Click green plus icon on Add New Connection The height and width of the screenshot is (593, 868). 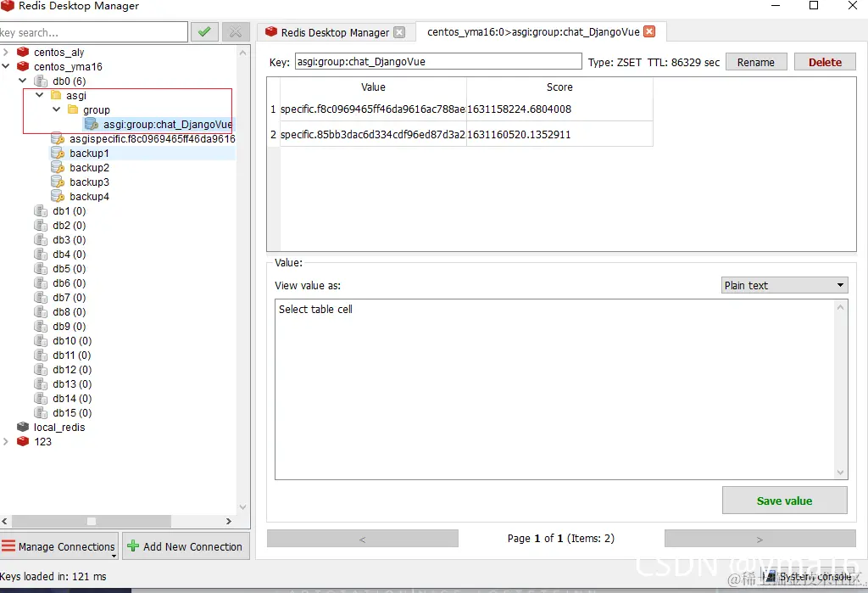(133, 545)
